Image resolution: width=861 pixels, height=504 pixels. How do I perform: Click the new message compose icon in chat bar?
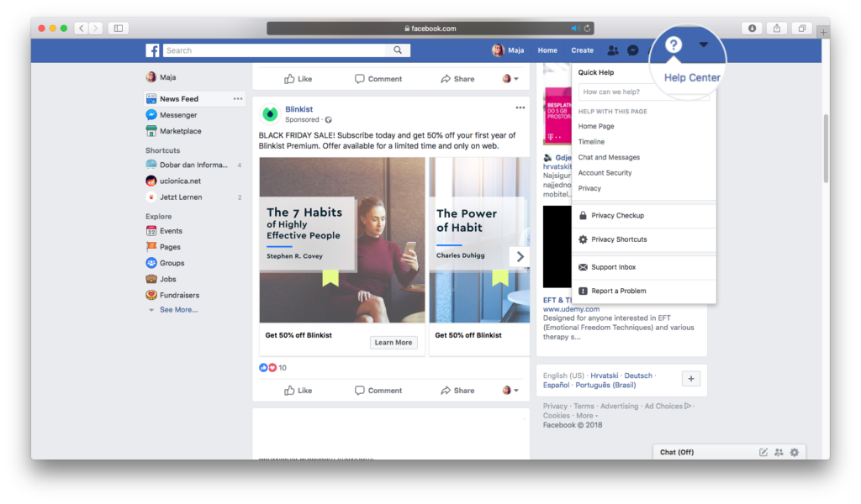coord(763,452)
